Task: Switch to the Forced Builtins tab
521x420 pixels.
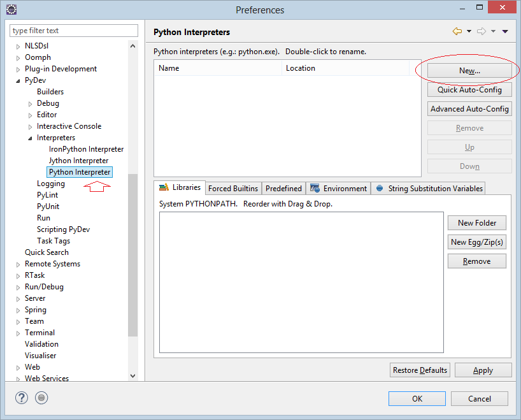Action: click(x=233, y=189)
